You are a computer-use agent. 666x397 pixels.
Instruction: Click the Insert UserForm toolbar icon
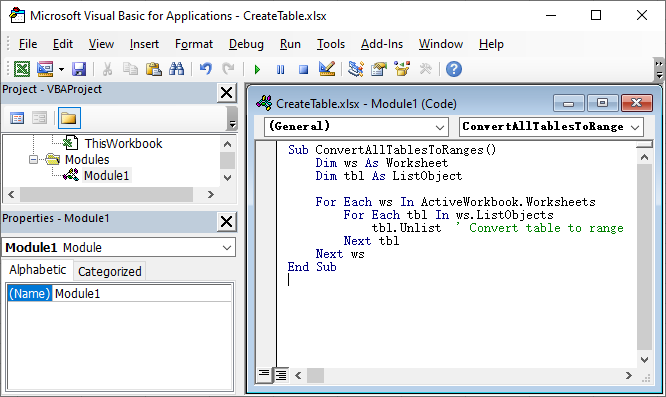tap(45, 69)
